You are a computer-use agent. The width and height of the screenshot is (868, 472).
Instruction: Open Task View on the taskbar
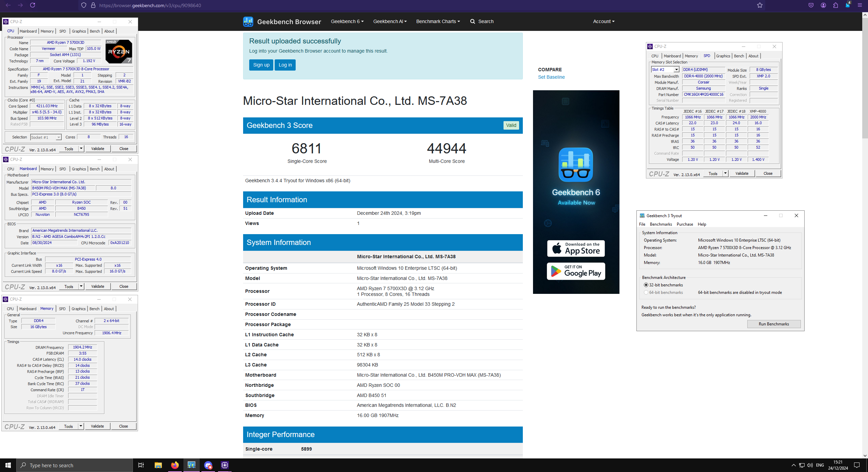click(x=141, y=465)
